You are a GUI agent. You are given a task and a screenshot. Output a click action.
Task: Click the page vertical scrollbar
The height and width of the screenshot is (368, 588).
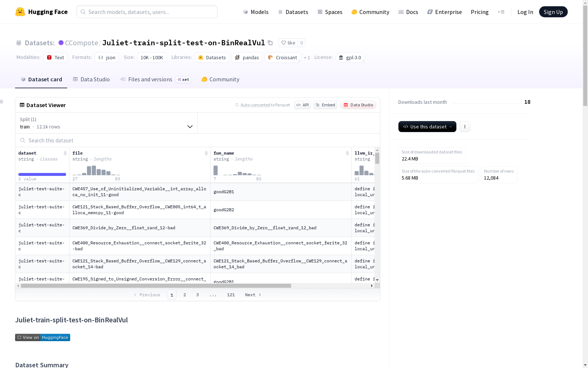click(x=585, y=55)
